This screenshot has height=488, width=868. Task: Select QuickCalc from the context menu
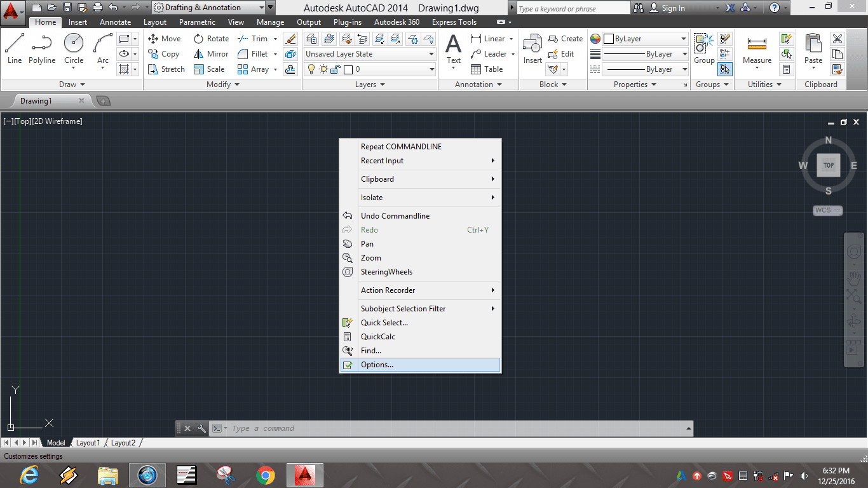420,337
